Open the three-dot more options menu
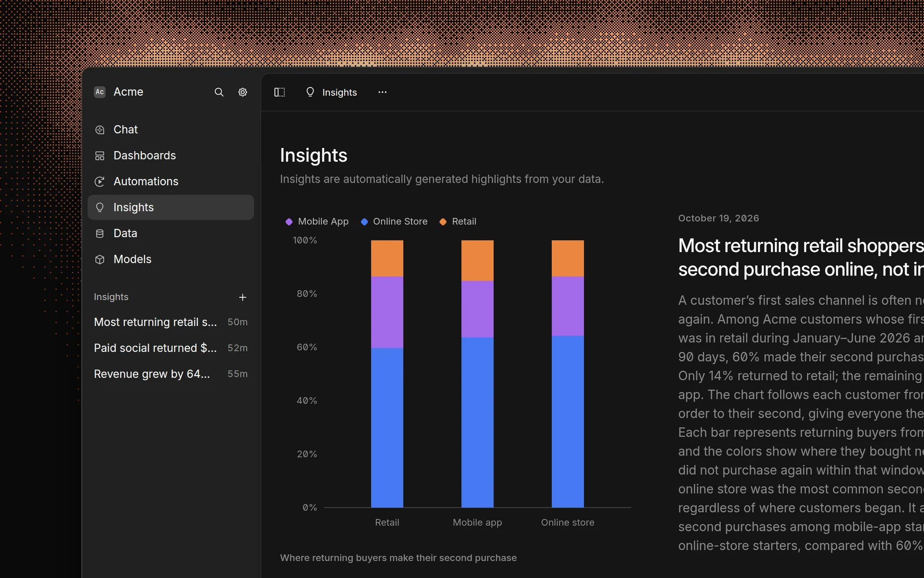The image size is (924, 578). pyautogui.click(x=383, y=92)
